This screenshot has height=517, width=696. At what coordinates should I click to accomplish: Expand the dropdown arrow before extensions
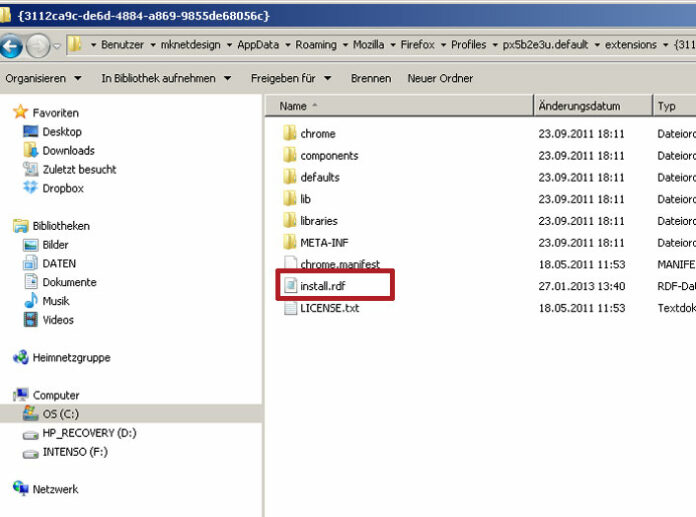(x=597, y=45)
